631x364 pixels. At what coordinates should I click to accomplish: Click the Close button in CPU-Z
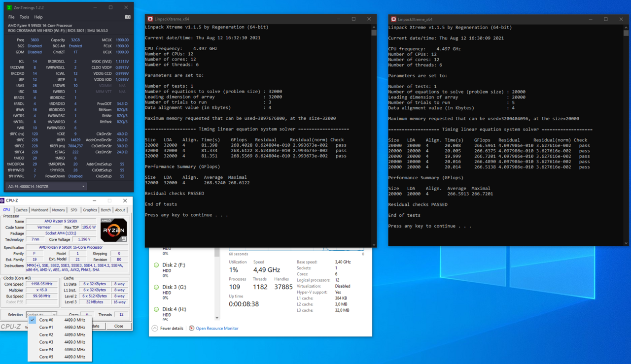click(x=119, y=326)
